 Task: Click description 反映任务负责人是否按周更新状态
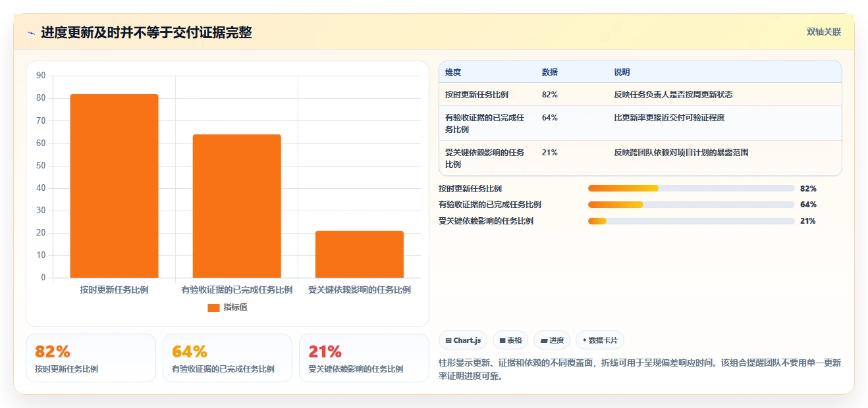click(x=674, y=95)
